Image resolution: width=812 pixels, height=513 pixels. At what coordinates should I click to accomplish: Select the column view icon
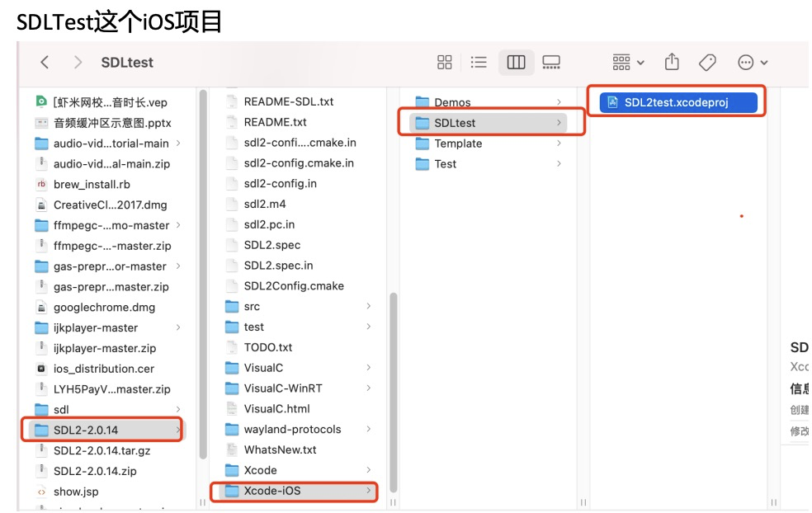tap(516, 61)
